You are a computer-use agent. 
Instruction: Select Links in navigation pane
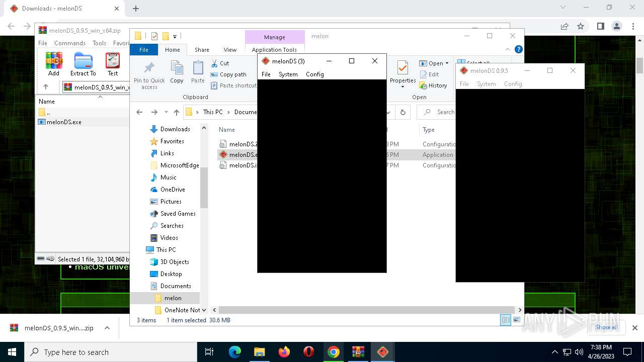(167, 153)
